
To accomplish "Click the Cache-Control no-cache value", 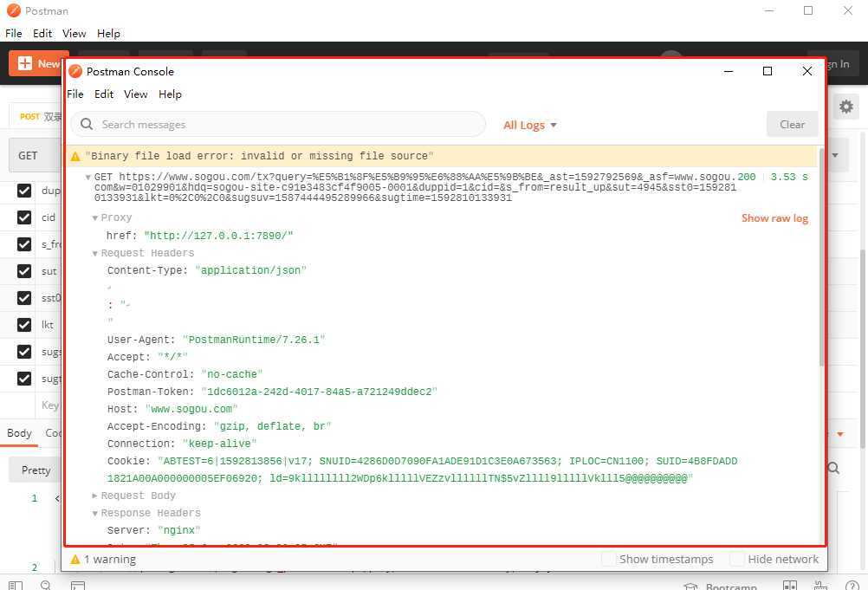I will [x=232, y=374].
